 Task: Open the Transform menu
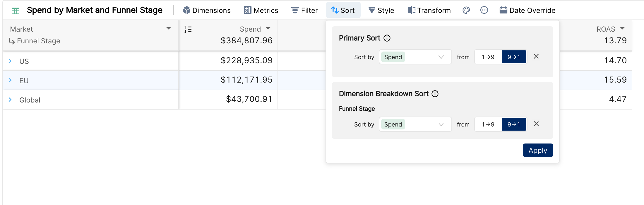pos(429,10)
